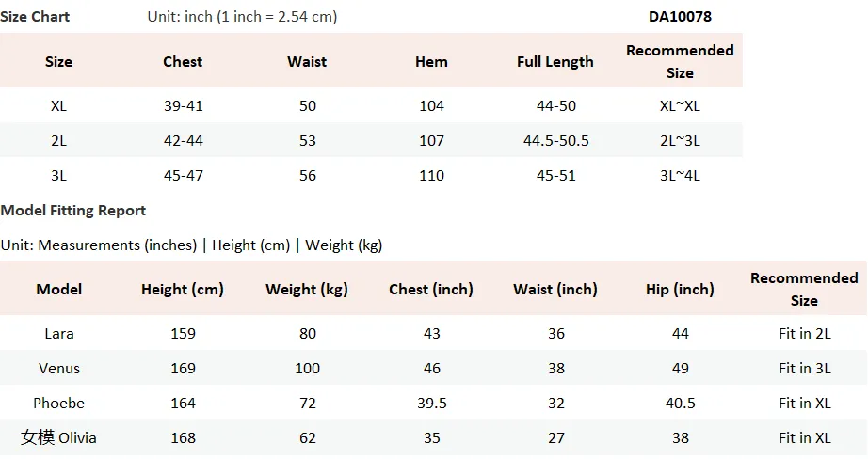Viewport: 868px width, 459px height.
Task: Click recommended size 3L~4L
Action: click(680, 175)
